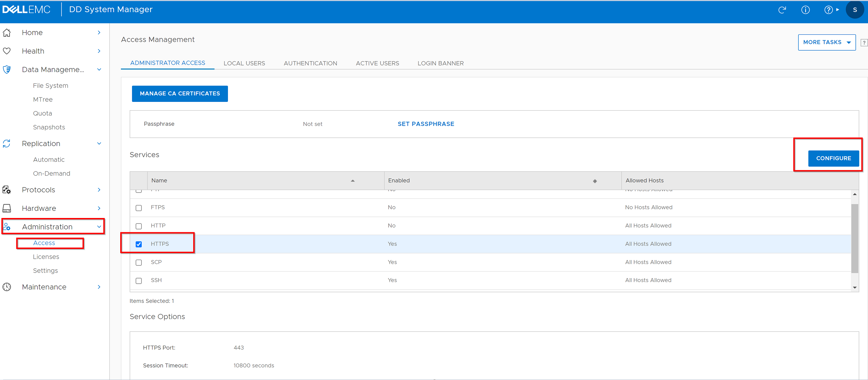Switch to the Local Users tab
This screenshot has height=380, width=868.
(x=244, y=63)
